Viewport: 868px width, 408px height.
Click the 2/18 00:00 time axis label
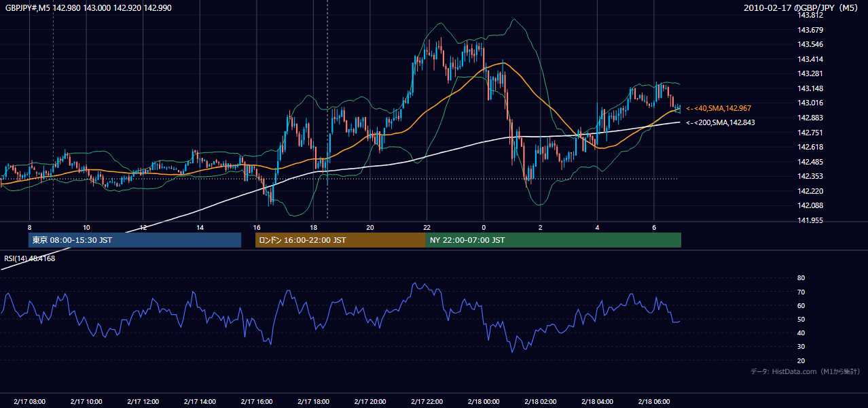484,402
